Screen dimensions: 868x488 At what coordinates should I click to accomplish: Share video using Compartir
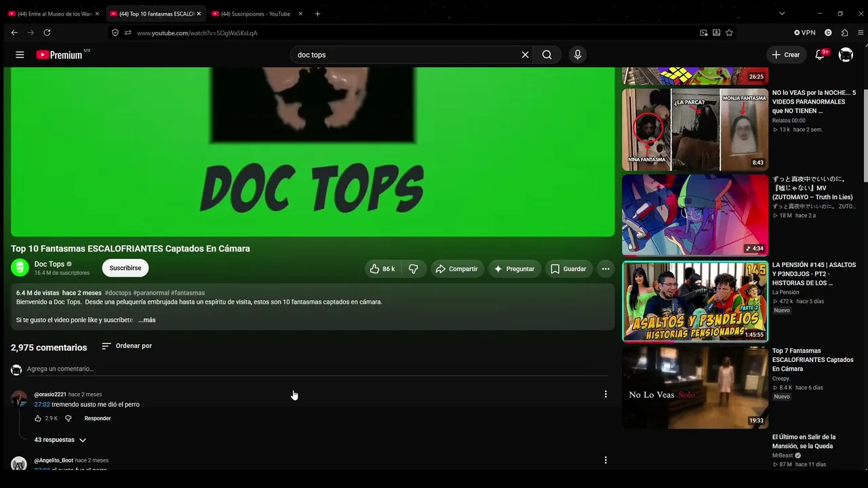pyautogui.click(x=456, y=269)
